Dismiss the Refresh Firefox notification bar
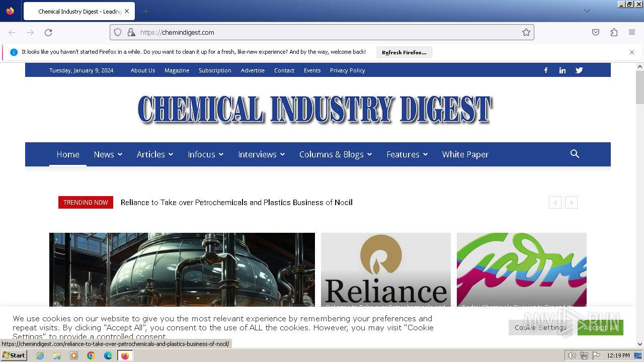 tap(632, 52)
